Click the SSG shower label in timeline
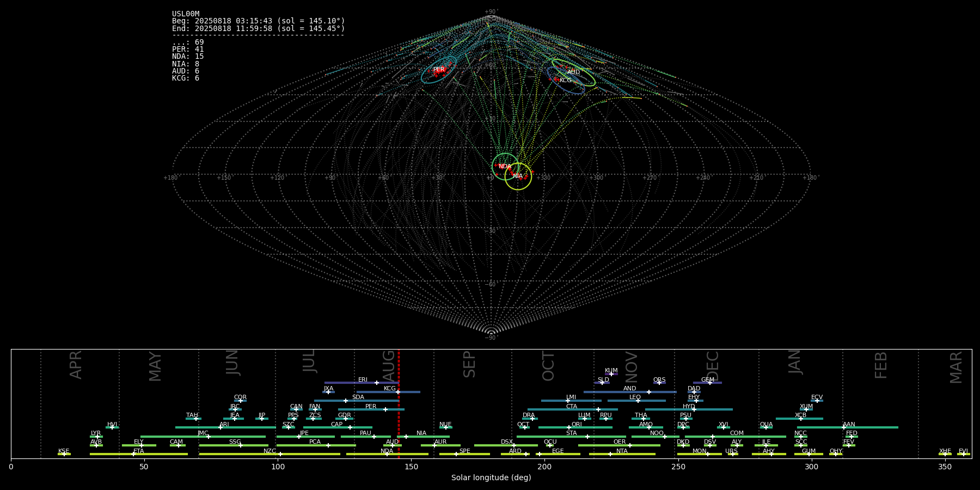Screen dimensions: 980x490 235,442
